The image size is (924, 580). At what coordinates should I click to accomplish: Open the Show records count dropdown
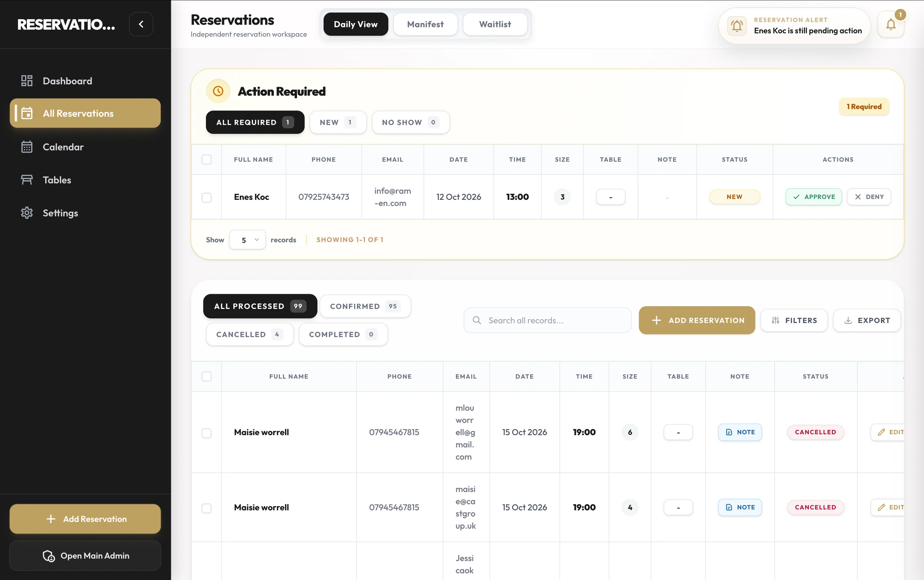[248, 240]
